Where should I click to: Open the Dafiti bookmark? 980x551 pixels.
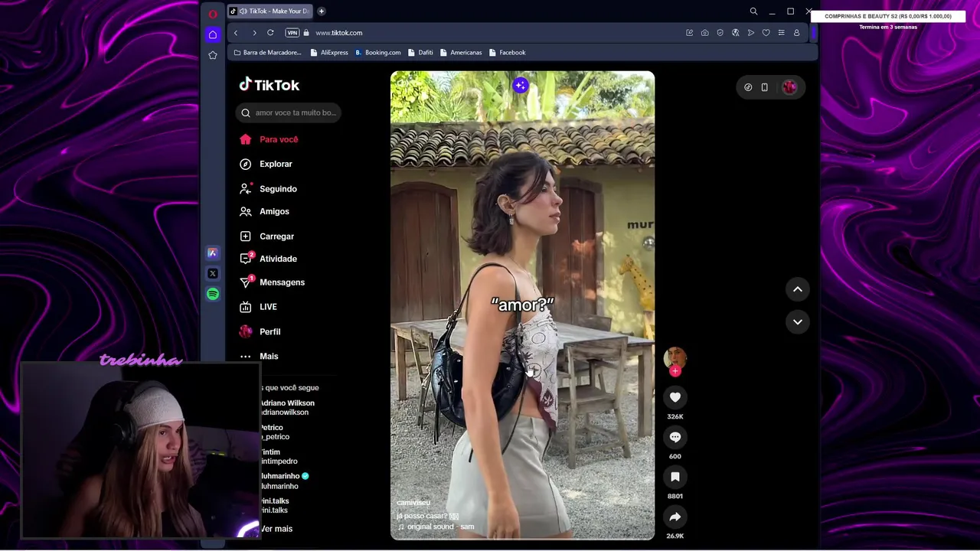point(421,53)
